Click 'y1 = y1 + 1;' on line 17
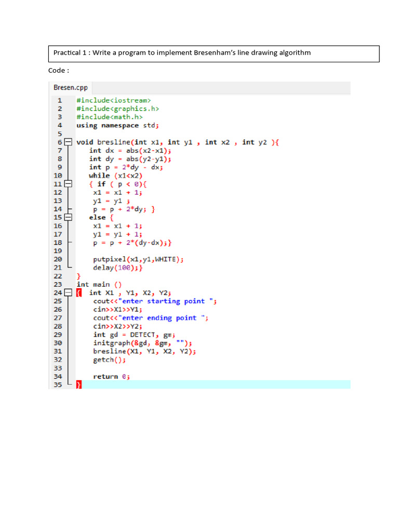 [x=118, y=234]
